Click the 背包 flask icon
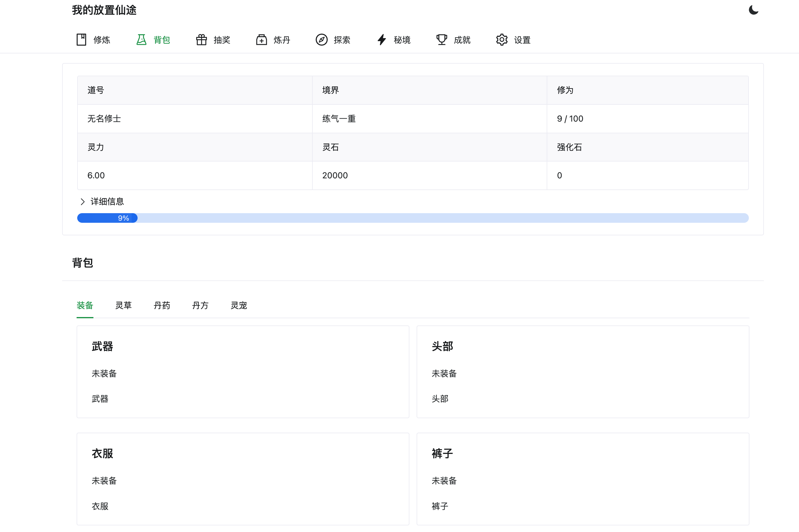 pyautogui.click(x=141, y=40)
